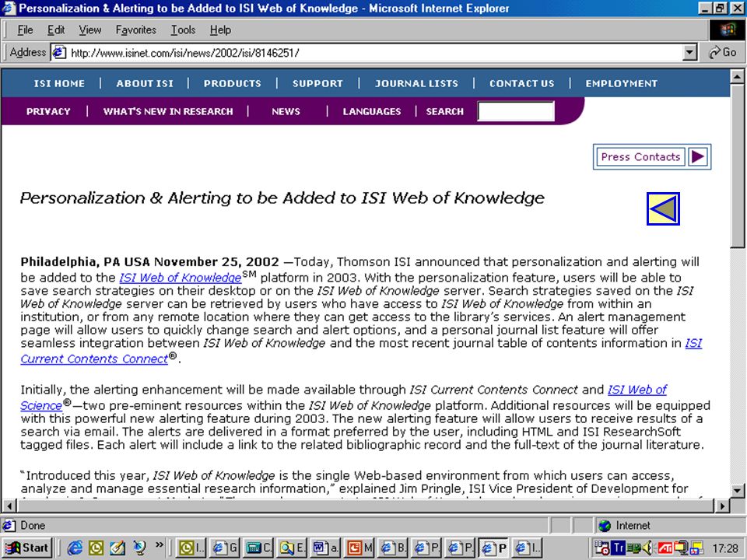Image resolution: width=747 pixels, height=560 pixels.
Task: Open the Favorites menu
Action: (135, 30)
